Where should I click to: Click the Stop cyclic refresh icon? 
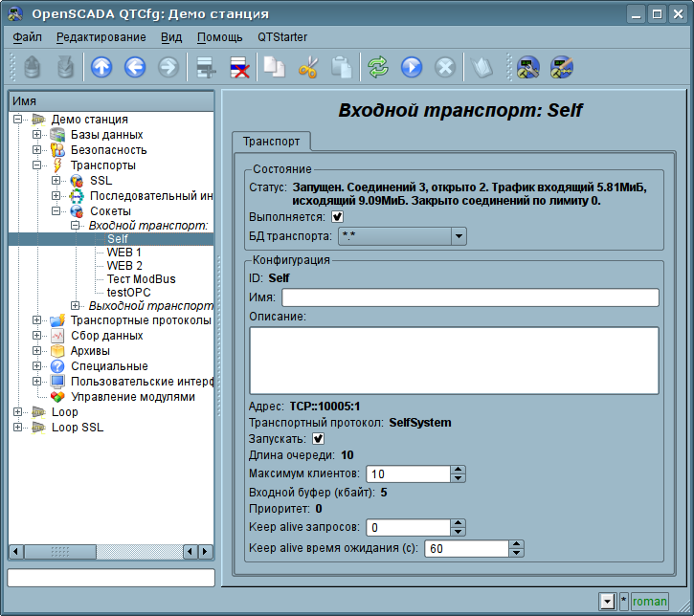click(x=445, y=68)
